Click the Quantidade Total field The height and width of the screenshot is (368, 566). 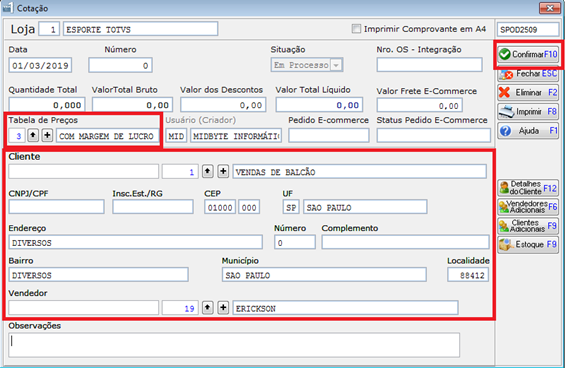point(47,105)
